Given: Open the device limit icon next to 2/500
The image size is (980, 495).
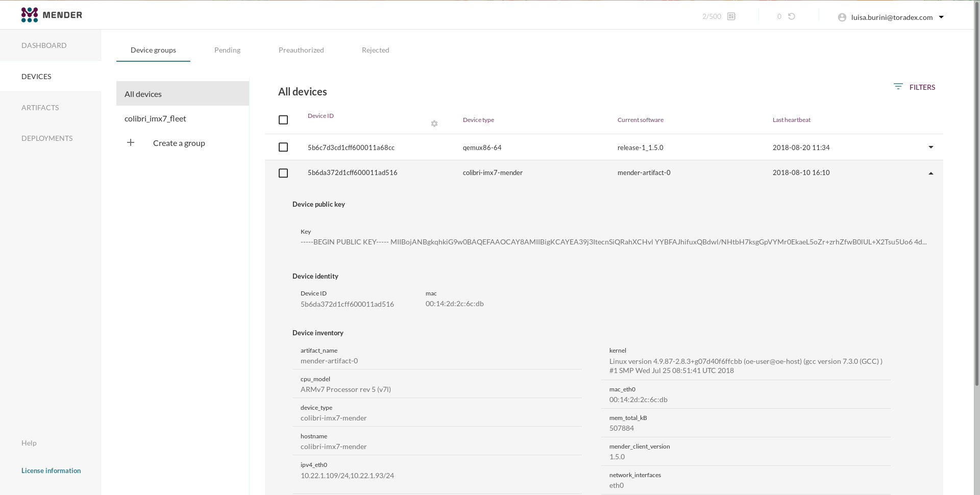Looking at the screenshot, I should (731, 16).
